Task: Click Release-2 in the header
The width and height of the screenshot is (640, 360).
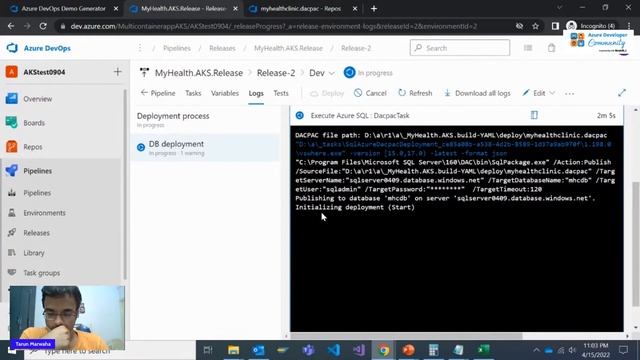Action: tap(276, 73)
